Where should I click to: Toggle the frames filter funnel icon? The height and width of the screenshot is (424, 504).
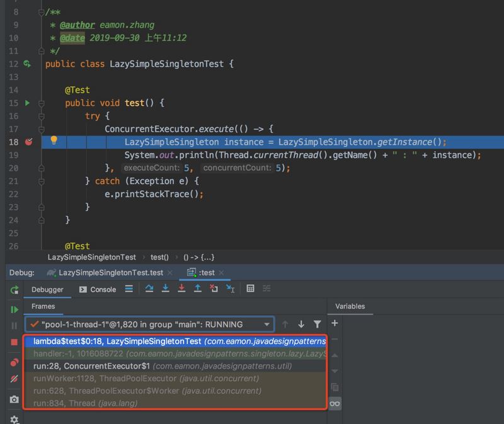click(x=318, y=324)
